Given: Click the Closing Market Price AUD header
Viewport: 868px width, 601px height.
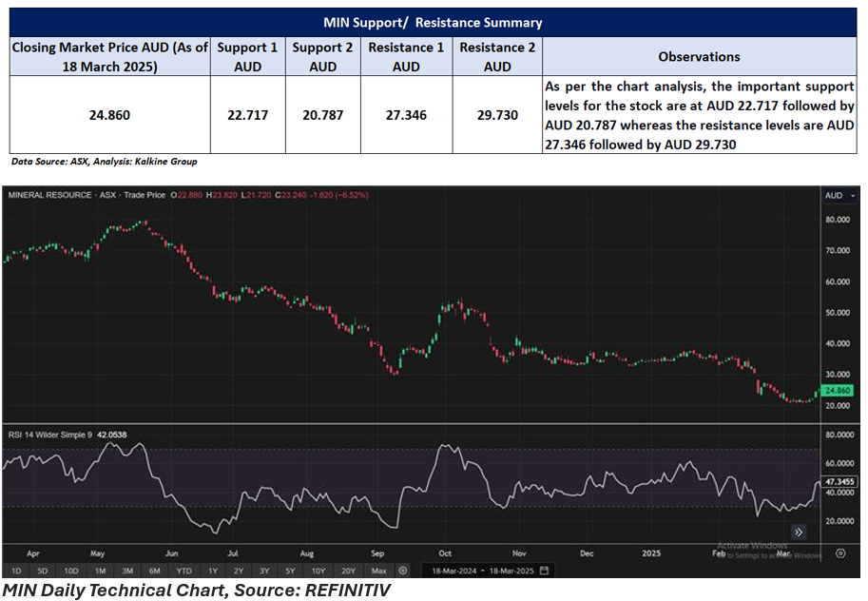Looking at the screenshot, I should (x=109, y=56).
